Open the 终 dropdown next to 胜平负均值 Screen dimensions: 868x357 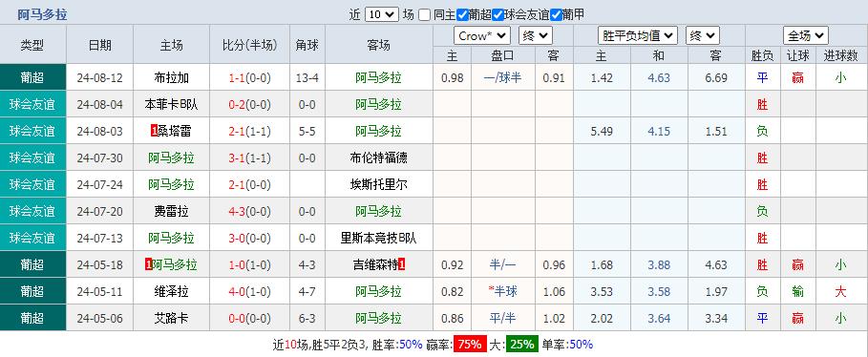(703, 36)
